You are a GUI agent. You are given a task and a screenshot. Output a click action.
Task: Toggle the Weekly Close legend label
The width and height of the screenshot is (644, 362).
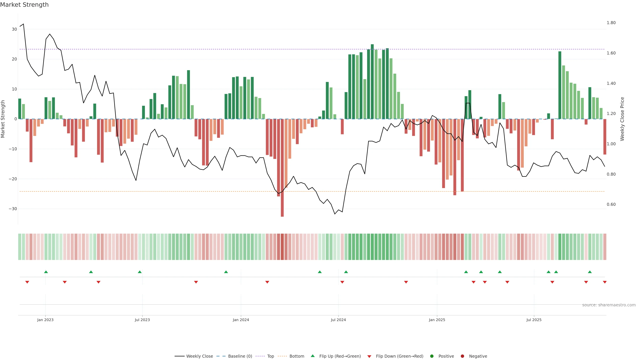200,356
